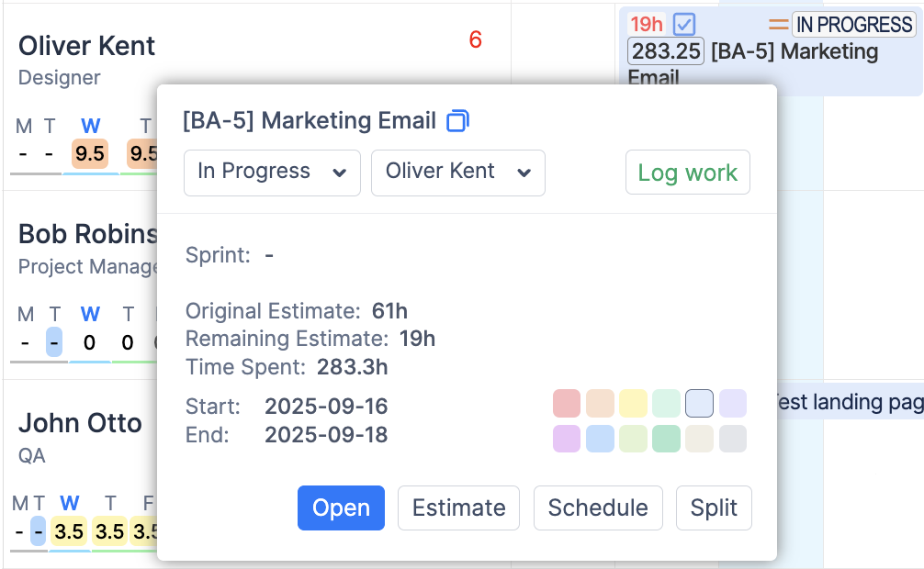The width and height of the screenshot is (924, 569).
Task: Select John Otto's Wednesday 3.5 hours cell
Action: (x=69, y=531)
